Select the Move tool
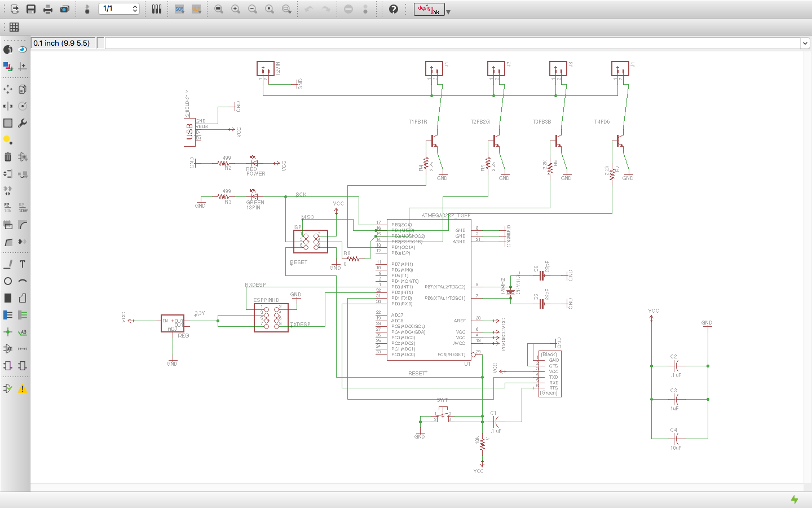The image size is (812, 508). (8, 89)
